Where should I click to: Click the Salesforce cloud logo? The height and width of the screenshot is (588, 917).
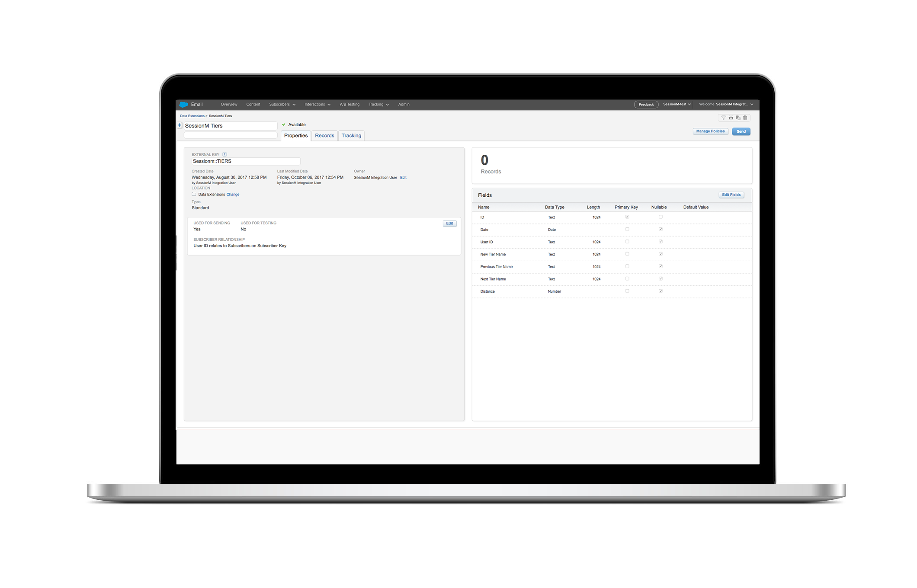(x=183, y=105)
